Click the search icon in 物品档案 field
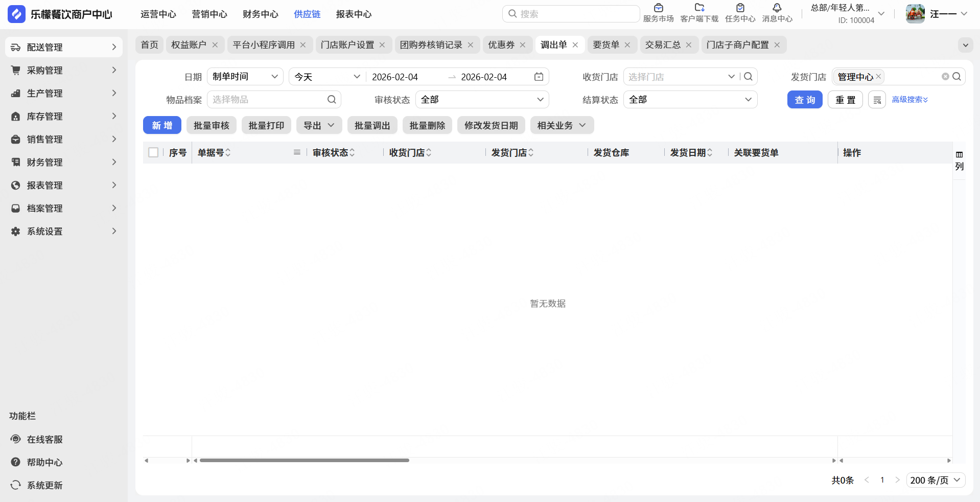This screenshot has height=502, width=980. point(332,100)
